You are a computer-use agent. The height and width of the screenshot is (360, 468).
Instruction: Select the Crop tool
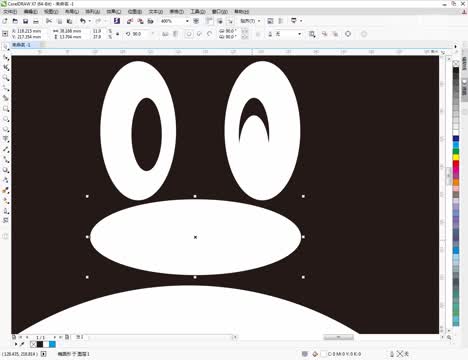(x=6, y=68)
